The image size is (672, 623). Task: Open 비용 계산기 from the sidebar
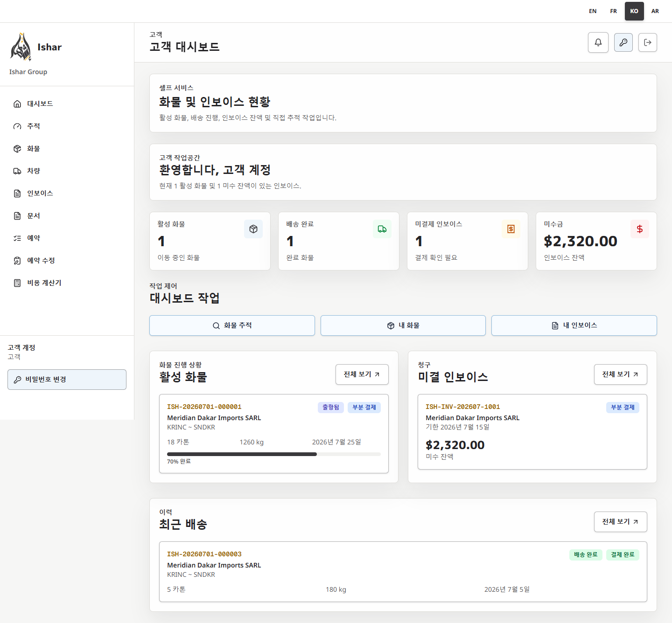pyautogui.click(x=67, y=283)
